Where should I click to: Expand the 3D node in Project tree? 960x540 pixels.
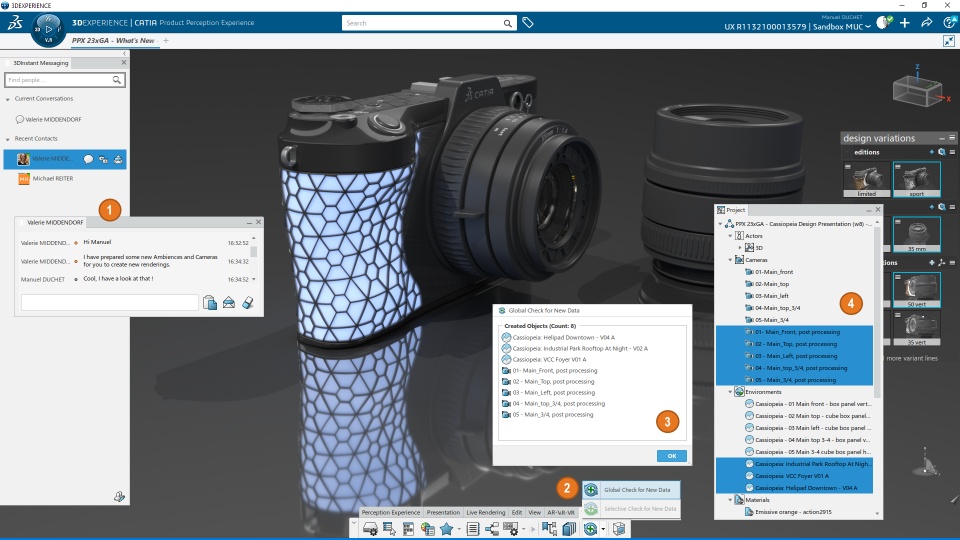click(740, 248)
